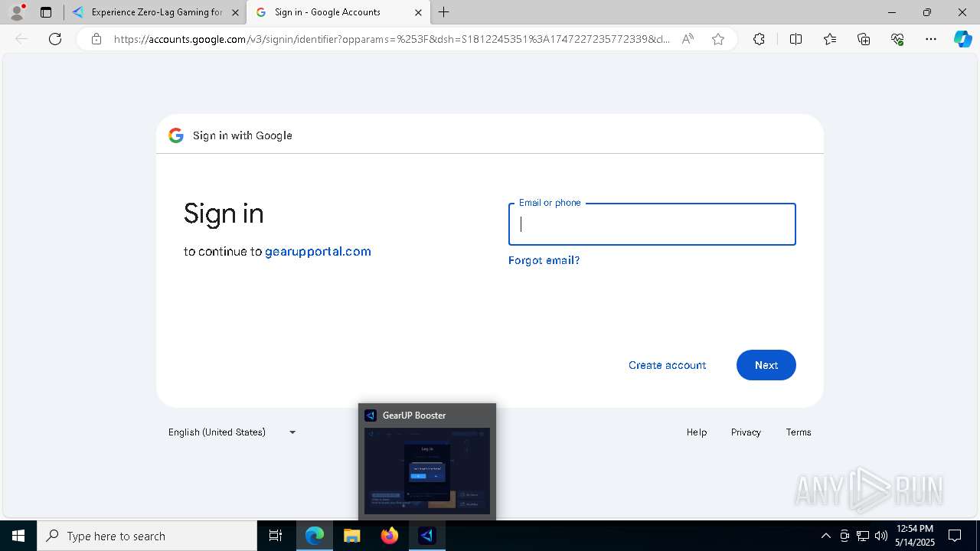Click the Forgot email link

[544, 260]
